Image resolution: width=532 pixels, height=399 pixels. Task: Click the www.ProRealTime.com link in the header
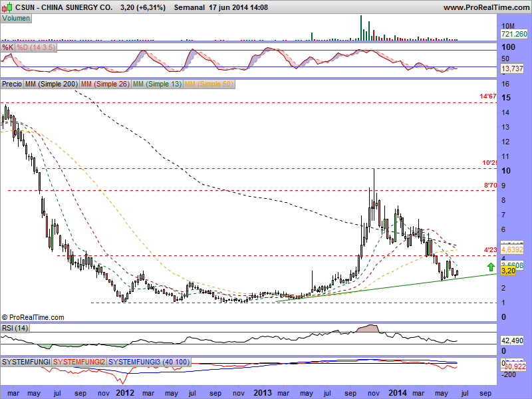pyautogui.click(x=486, y=7)
